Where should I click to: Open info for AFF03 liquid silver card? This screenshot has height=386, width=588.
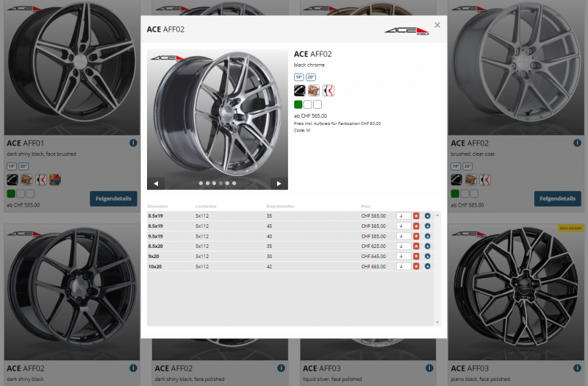click(429, 368)
